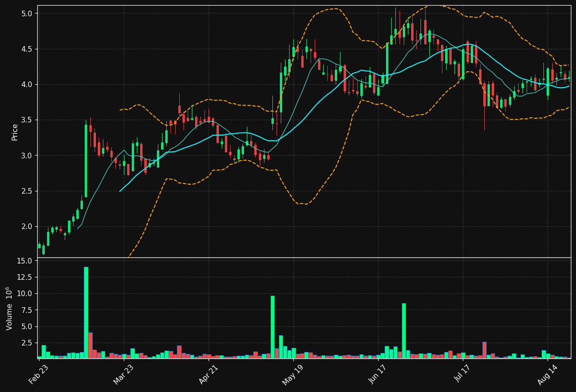
Task: Click the 3.0 price tick label
Action: click(27, 155)
